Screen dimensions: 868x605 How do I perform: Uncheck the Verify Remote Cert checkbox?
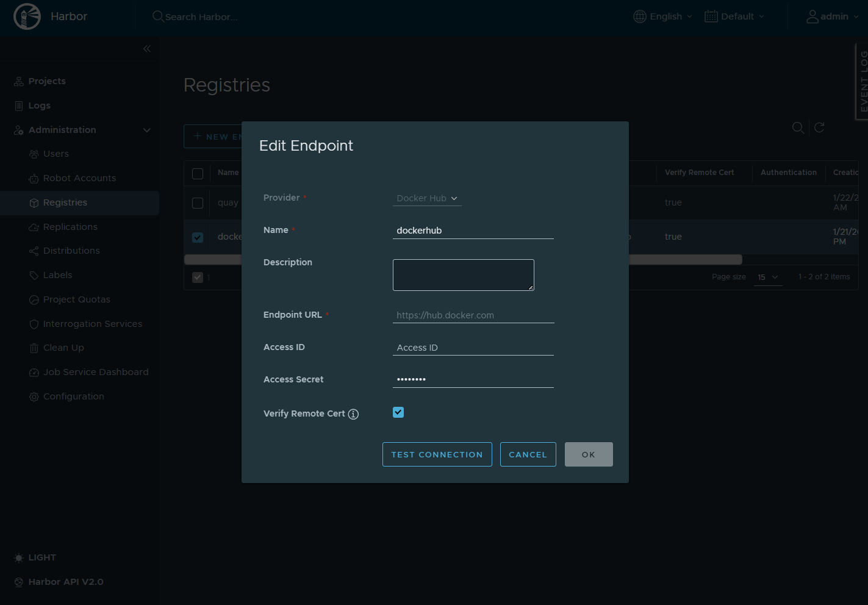pyautogui.click(x=398, y=412)
